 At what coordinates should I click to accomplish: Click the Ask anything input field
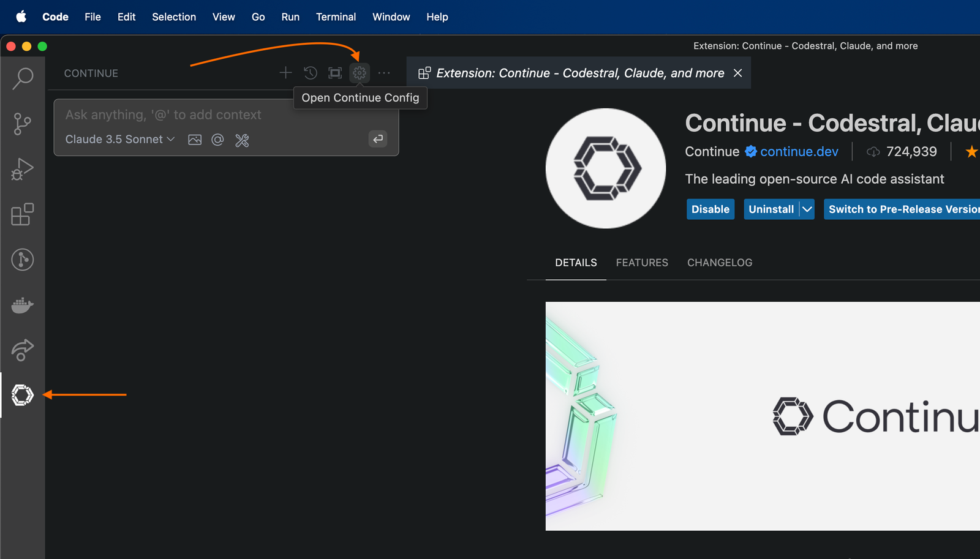coord(184,114)
